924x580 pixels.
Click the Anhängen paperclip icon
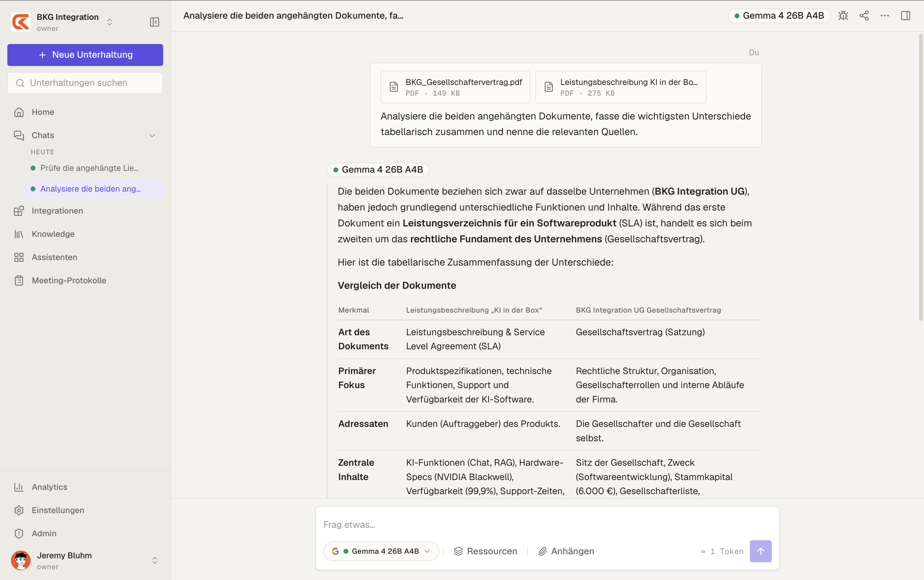point(542,551)
